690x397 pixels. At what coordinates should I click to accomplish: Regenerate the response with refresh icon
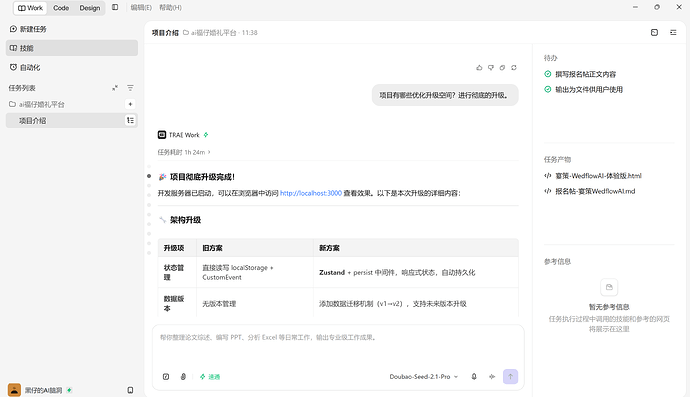[514, 68]
